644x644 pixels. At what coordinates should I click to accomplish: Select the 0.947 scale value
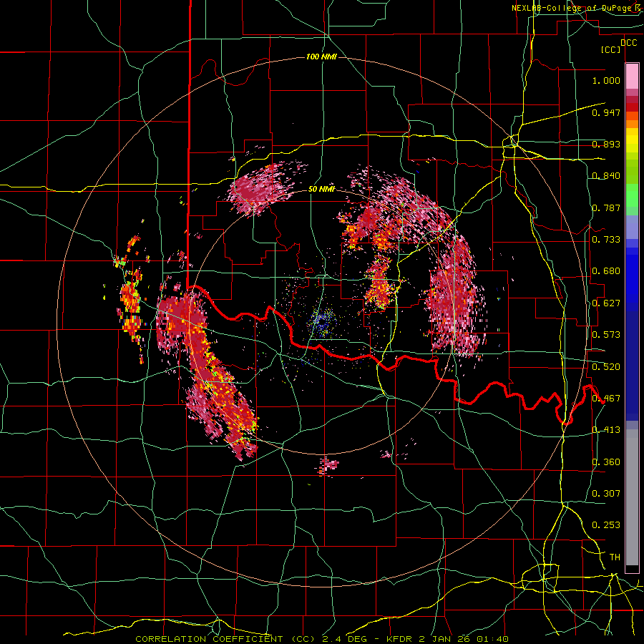click(x=606, y=112)
